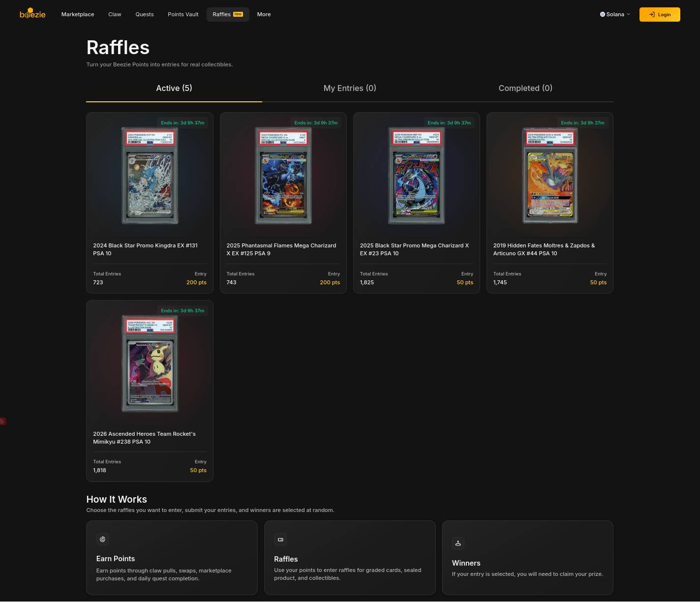
Task: Open the Phantasmal Flames Mega Charizard card image
Action: (x=283, y=176)
